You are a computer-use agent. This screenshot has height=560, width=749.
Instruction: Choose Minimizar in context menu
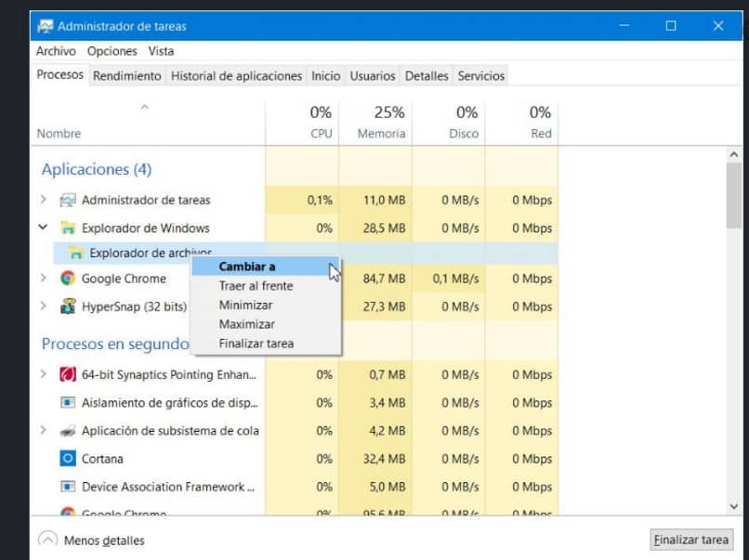tap(266, 305)
